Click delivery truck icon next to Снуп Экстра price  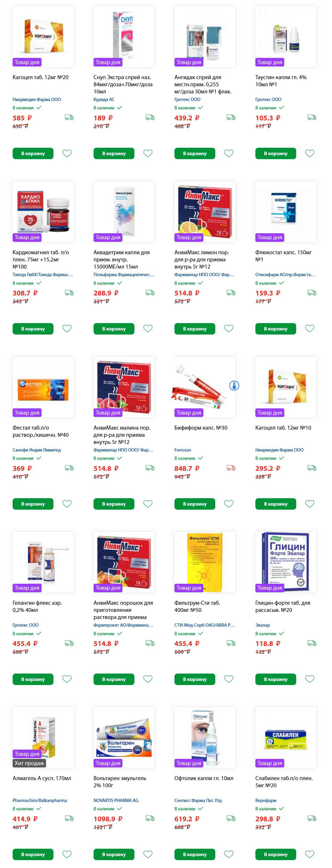tap(150, 118)
